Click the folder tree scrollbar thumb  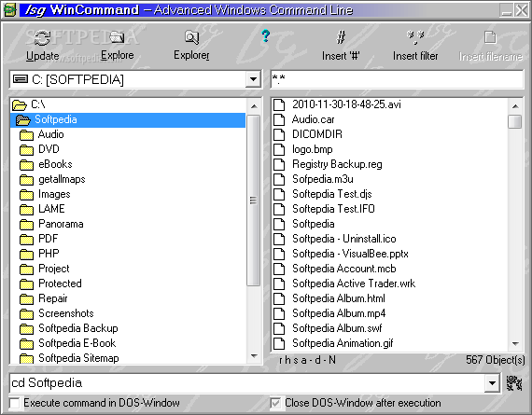[x=254, y=201]
